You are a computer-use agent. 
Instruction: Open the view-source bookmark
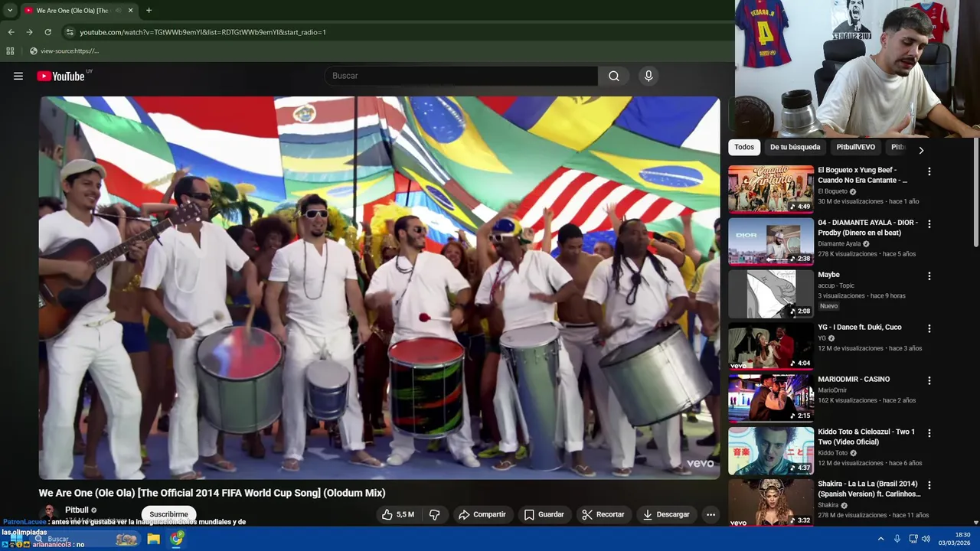(x=64, y=51)
